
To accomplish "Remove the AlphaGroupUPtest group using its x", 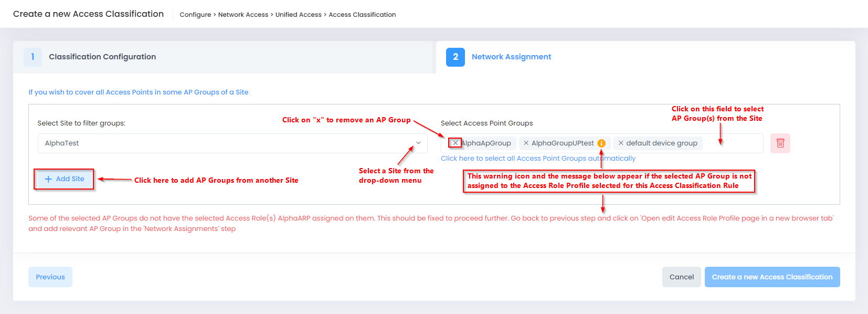I will [x=526, y=143].
